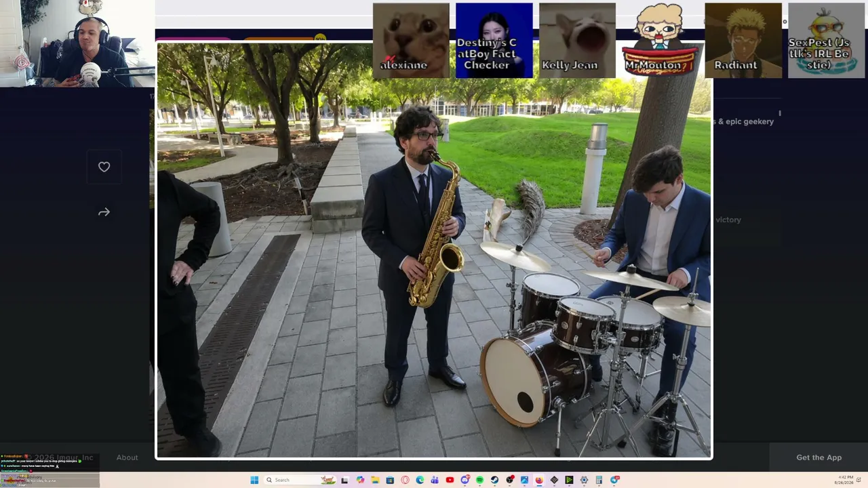Open OBS Studio from the taskbar
The height and width of the screenshot is (488, 868).
(x=509, y=480)
